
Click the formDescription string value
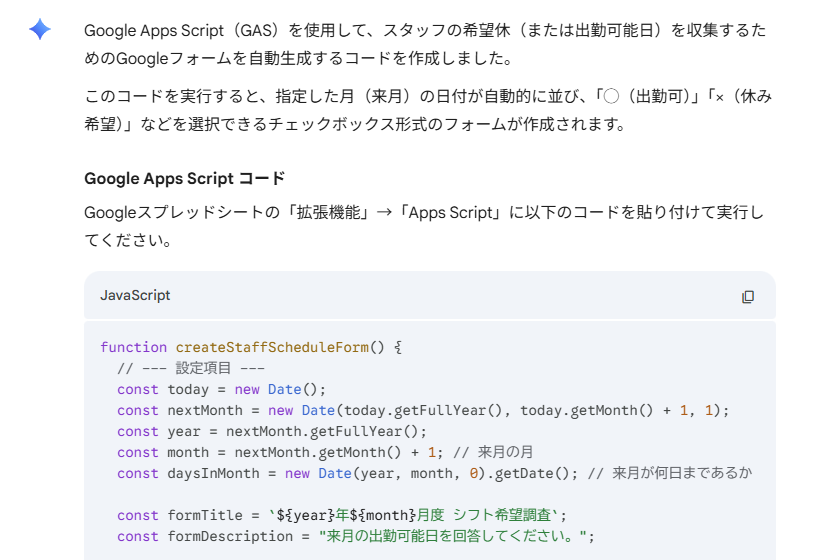[456, 536]
